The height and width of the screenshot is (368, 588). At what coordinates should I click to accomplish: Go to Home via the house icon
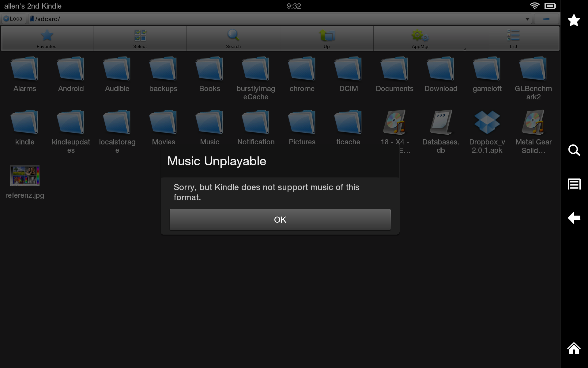(x=574, y=348)
